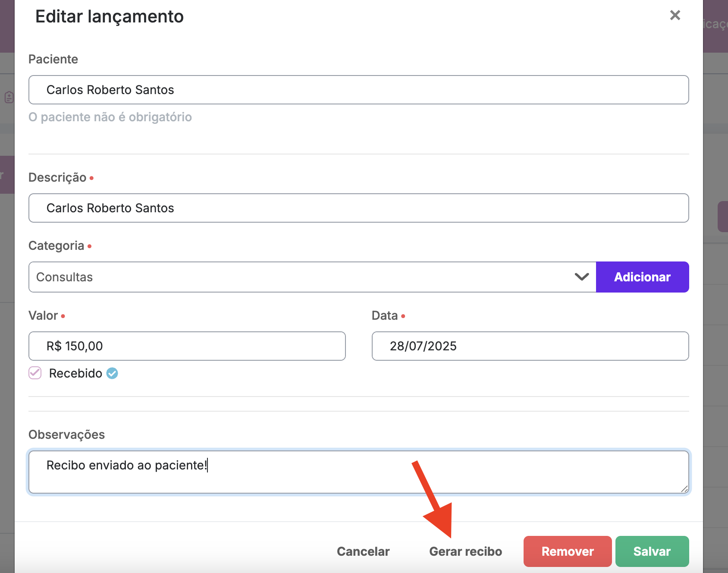Open the Data field showing 28/07/2025

[530, 346]
